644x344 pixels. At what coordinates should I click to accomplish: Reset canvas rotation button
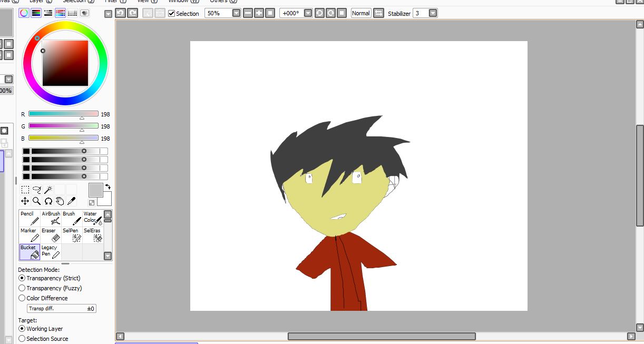click(341, 13)
